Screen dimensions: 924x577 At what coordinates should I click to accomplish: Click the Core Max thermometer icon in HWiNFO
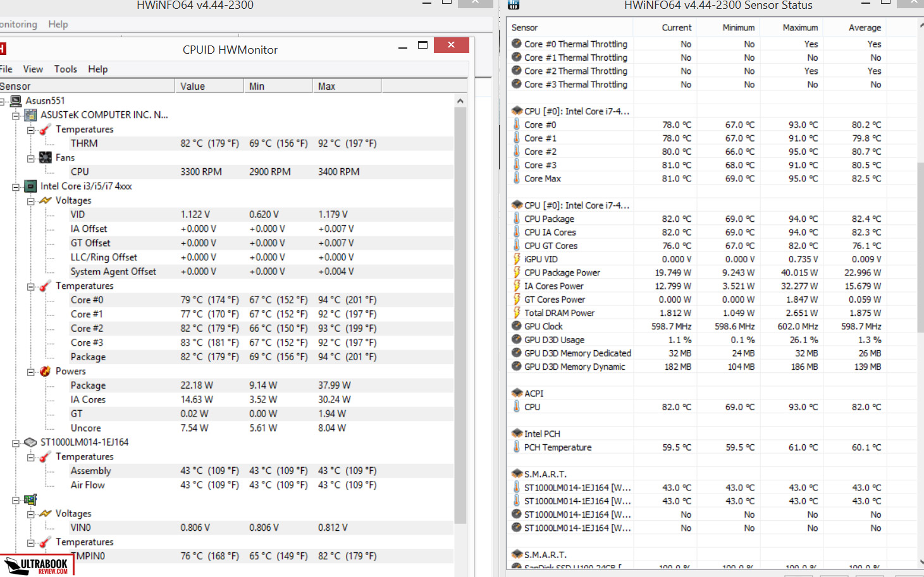click(517, 178)
